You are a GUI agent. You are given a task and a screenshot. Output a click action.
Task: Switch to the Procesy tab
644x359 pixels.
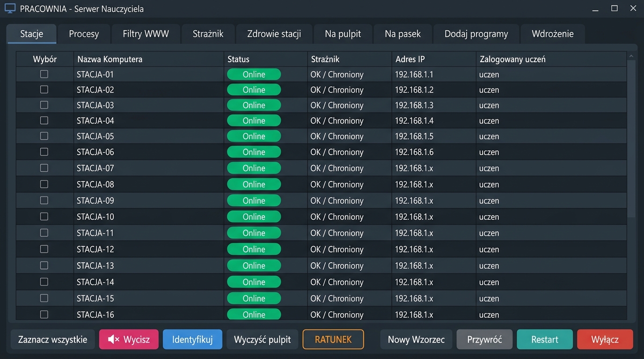pos(84,34)
